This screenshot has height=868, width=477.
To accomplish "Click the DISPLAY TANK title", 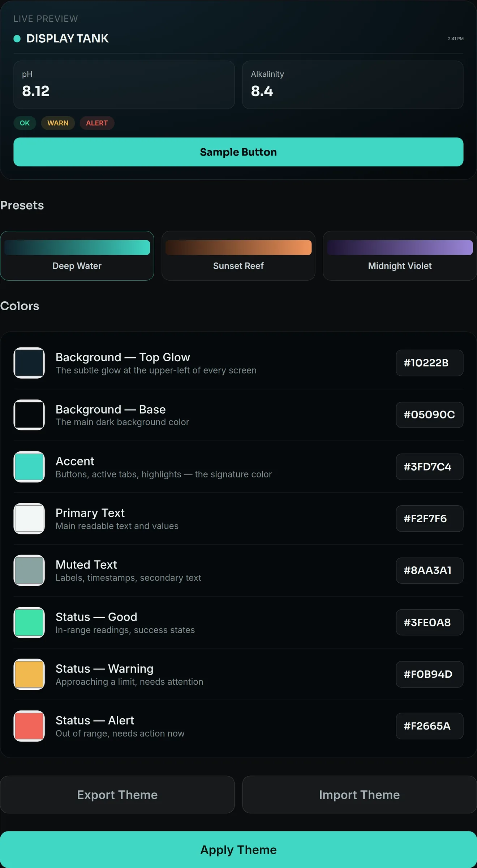I will 67,38.
